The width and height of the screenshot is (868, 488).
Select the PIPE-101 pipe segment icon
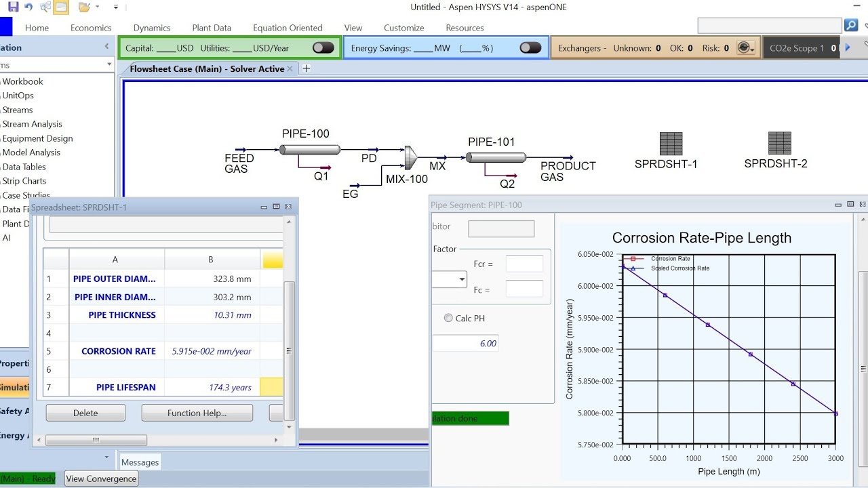click(496, 157)
